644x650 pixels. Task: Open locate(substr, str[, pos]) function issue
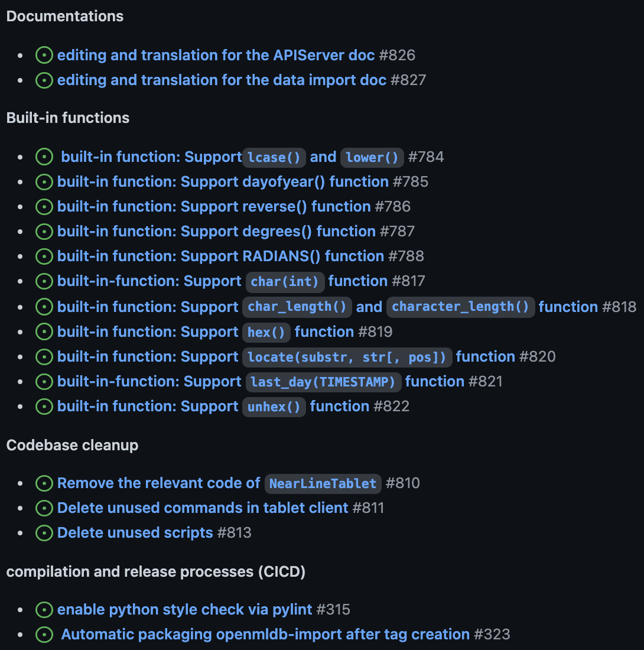click(286, 357)
